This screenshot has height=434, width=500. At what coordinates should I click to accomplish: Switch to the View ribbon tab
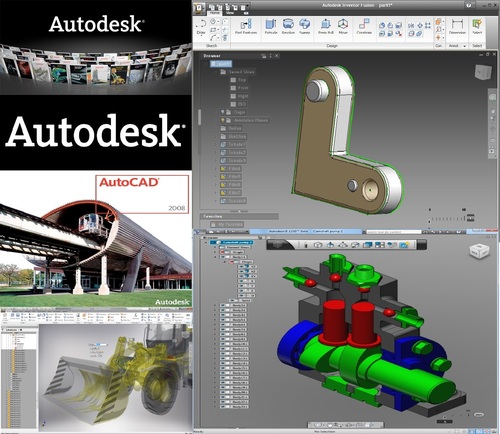(230, 13)
